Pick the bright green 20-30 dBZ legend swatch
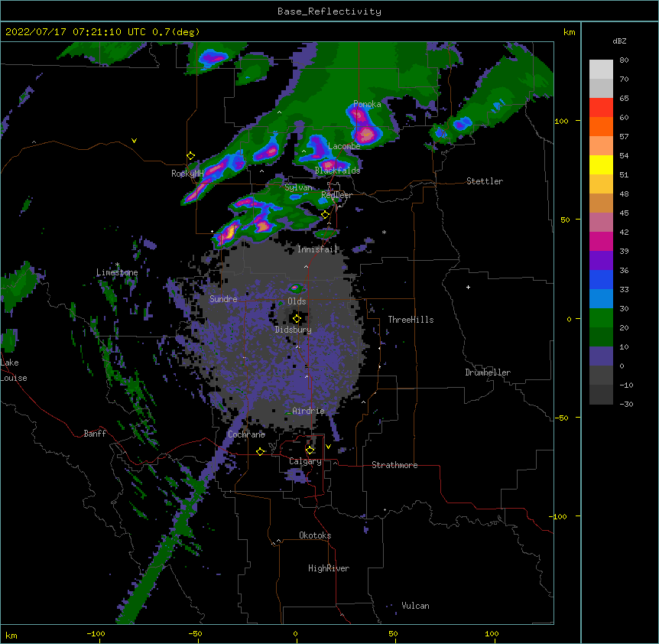The image size is (659, 644). (601, 318)
